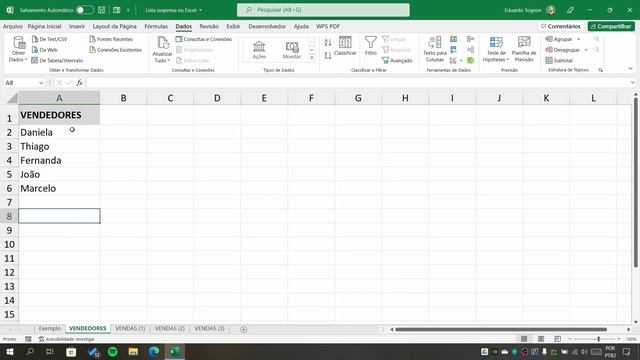Switch to Revisão tab
This screenshot has height=360, width=640.
[x=209, y=26]
